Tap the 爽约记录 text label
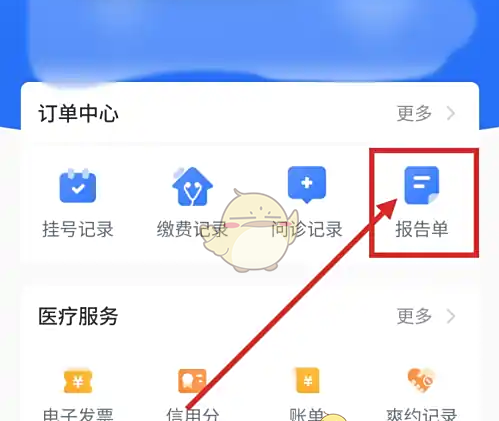Screen dimensions: 499x421 pos(421,414)
